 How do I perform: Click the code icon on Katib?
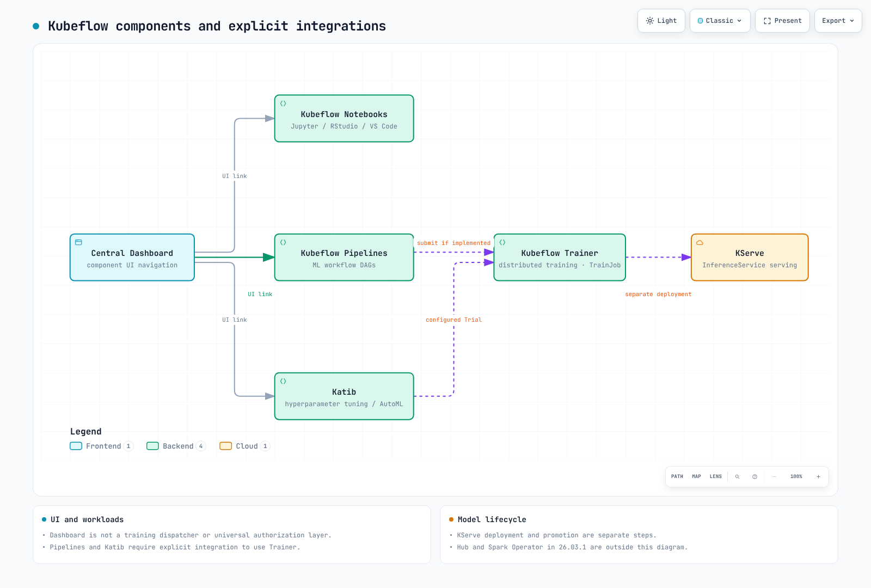coord(283,381)
